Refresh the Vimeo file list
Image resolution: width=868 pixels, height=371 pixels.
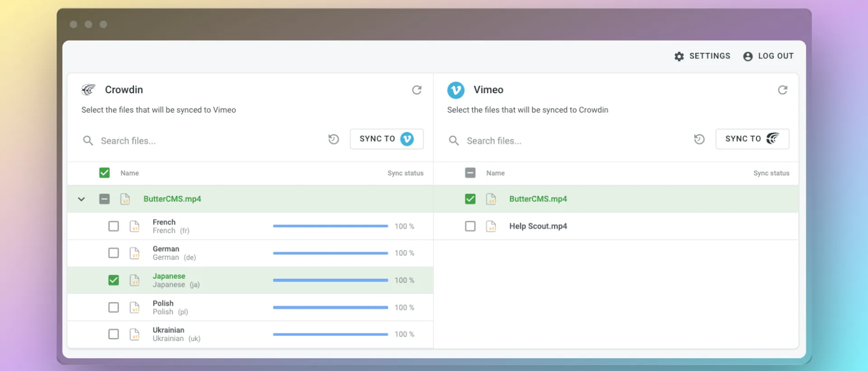click(x=782, y=90)
